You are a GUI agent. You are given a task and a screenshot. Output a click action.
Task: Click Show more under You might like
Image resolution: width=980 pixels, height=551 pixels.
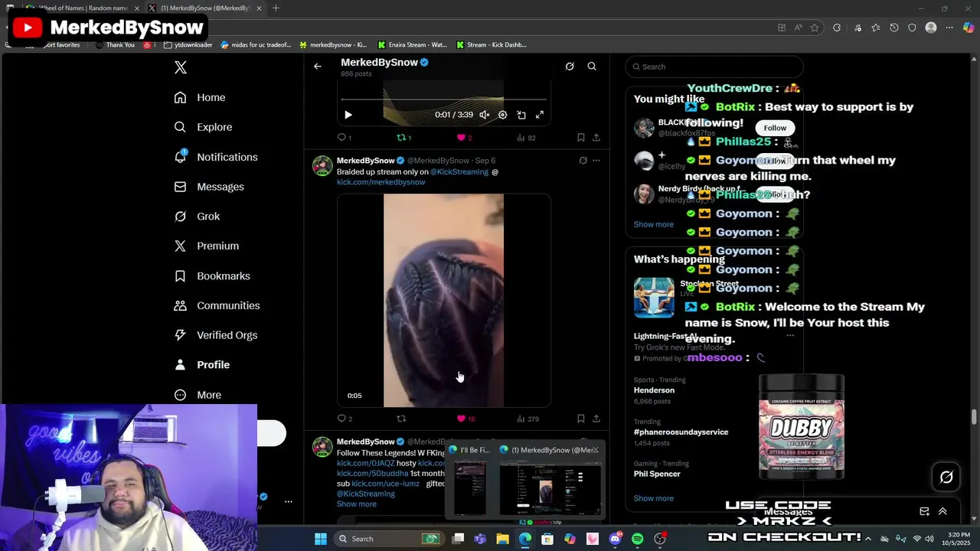654,224
